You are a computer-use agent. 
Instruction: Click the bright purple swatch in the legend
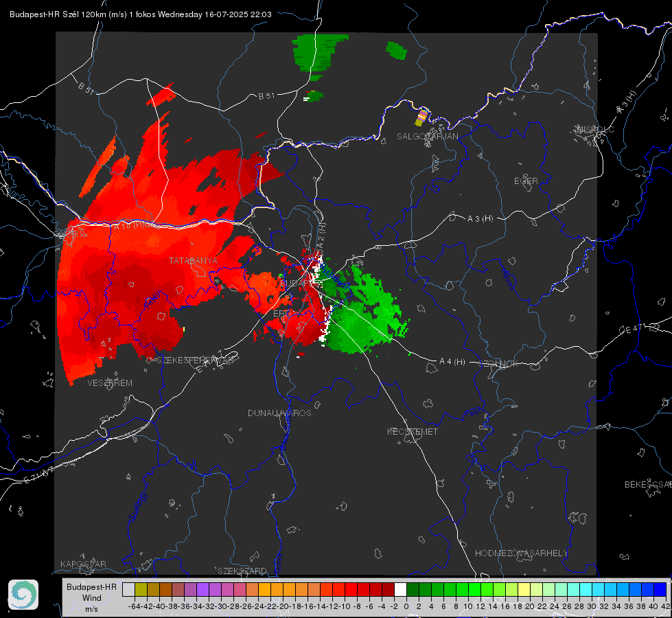pyautogui.click(x=202, y=589)
